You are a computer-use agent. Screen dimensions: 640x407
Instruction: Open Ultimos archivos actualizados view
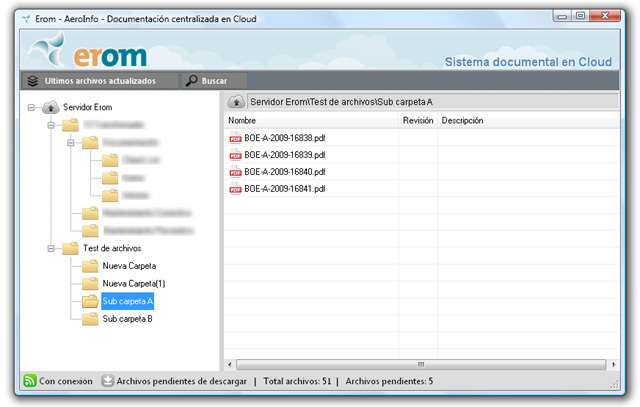click(100, 81)
